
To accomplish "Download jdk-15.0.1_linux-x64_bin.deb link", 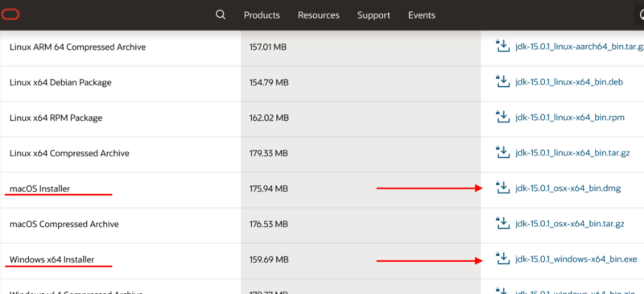I will coord(569,82).
